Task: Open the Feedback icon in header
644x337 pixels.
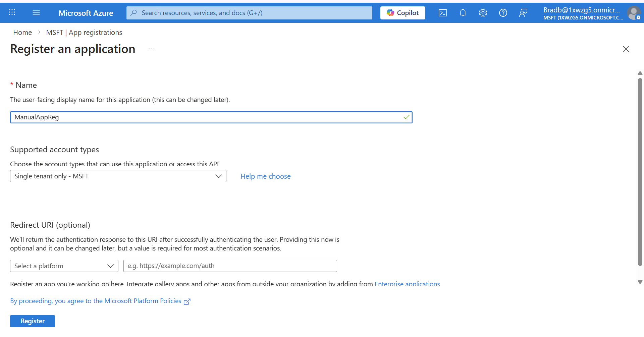Action: [523, 13]
